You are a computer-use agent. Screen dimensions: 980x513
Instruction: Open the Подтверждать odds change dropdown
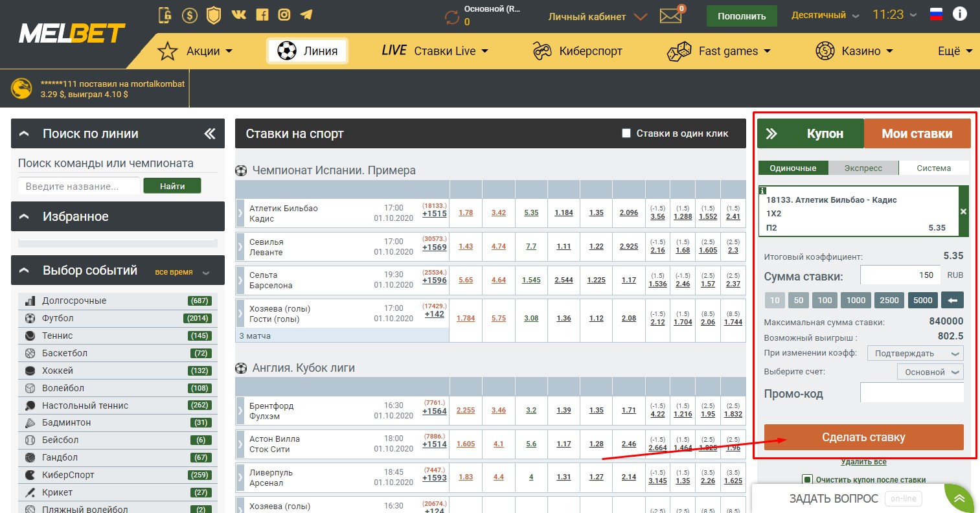click(915, 353)
